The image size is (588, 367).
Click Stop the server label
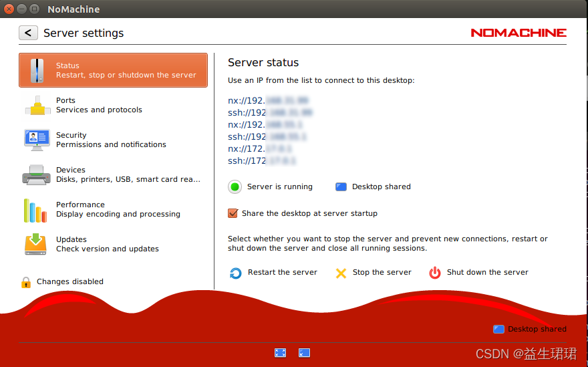[382, 272]
